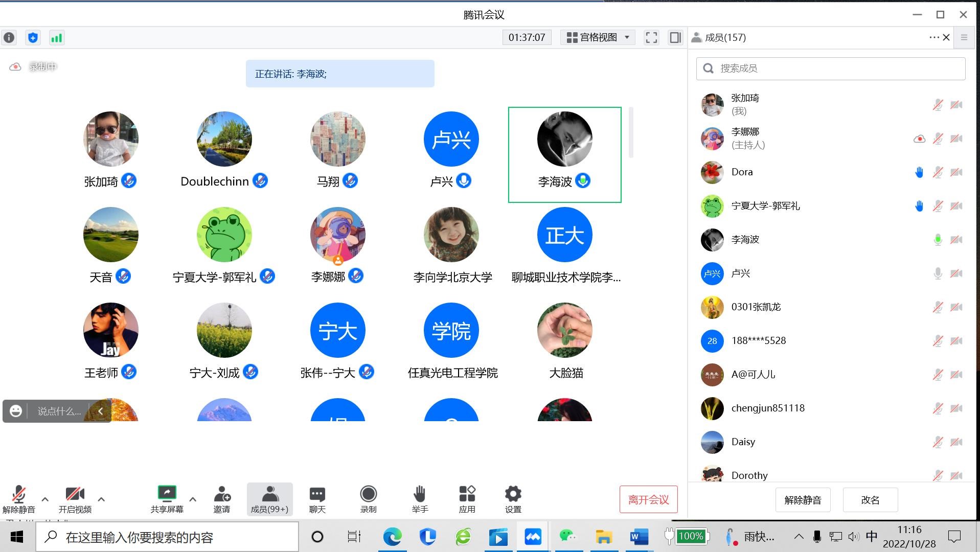This screenshot has height=552, width=980.
Task: Click the 搜索成员 search field
Action: (838, 68)
